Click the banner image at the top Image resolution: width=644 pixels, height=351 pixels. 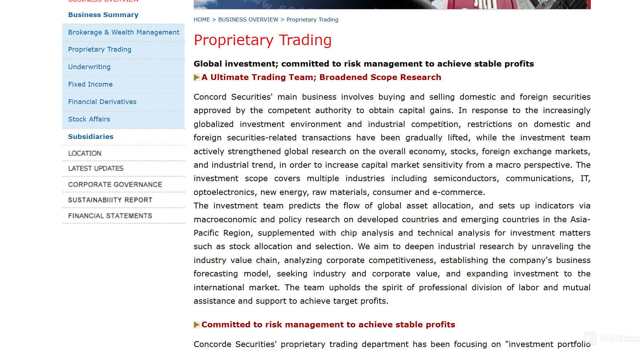point(392,4)
